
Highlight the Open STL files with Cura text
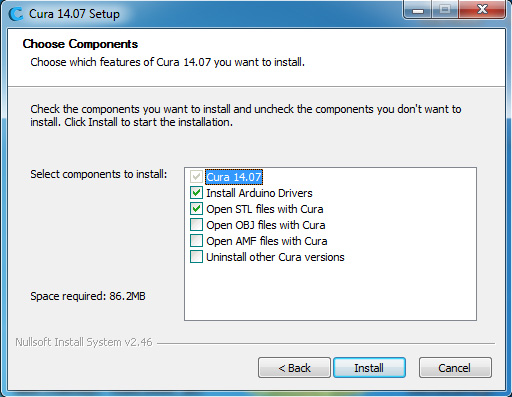click(265, 209)
